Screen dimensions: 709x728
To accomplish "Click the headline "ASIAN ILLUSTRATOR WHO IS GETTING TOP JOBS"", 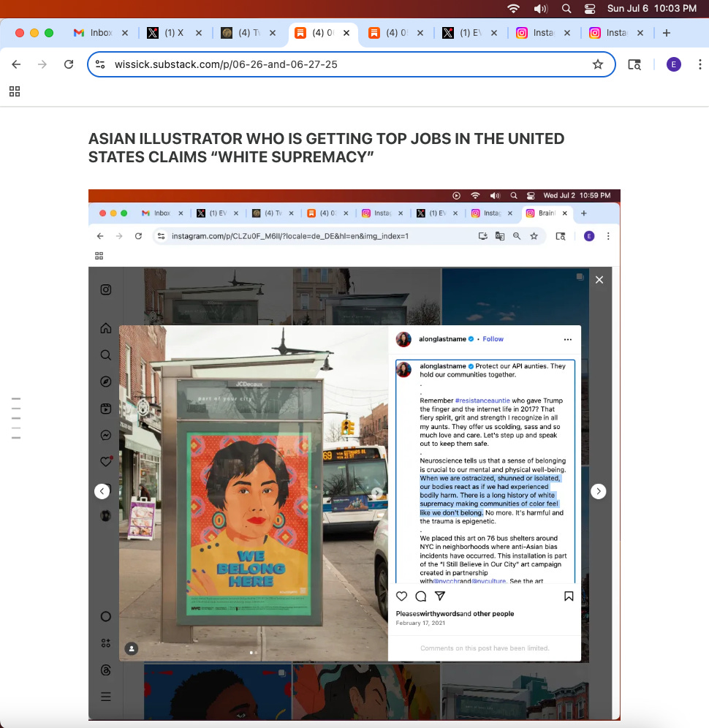I will pyautogui.click(x=327, y=148).
